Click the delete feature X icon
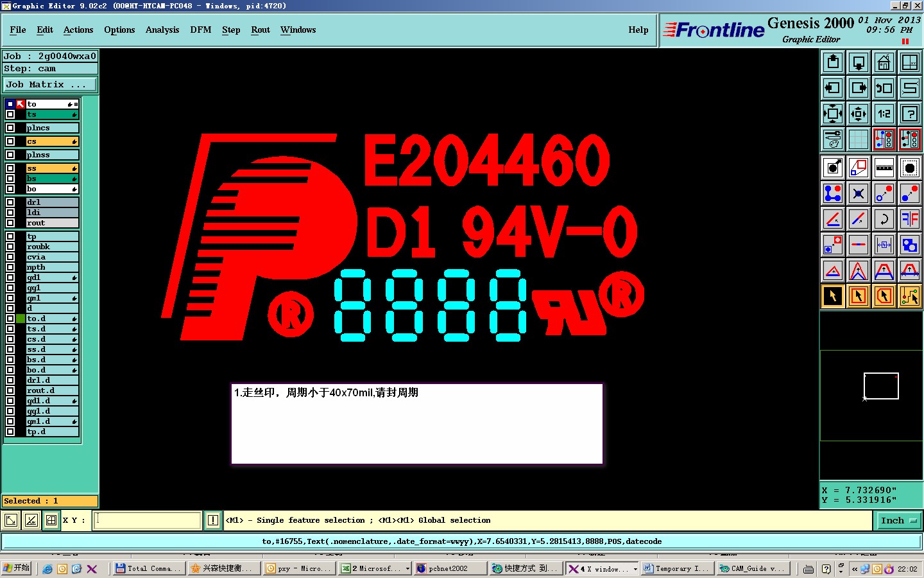Viewport: 924px width, 578px height. 859,193
